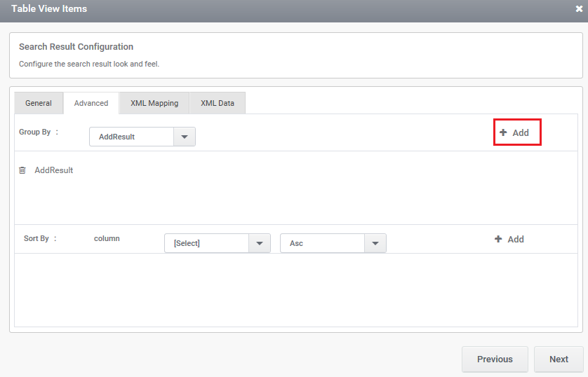This screenshot has height=377, width=588.
Task: Close the Table View Items dialog
Action: coord(579,8)
